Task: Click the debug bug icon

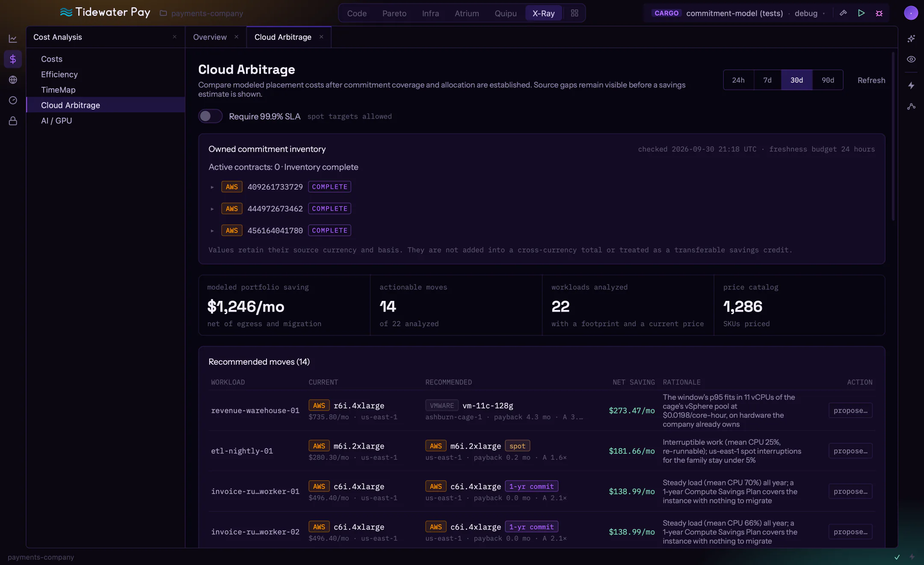Action: pyautogui.click(x=879, y=13)
